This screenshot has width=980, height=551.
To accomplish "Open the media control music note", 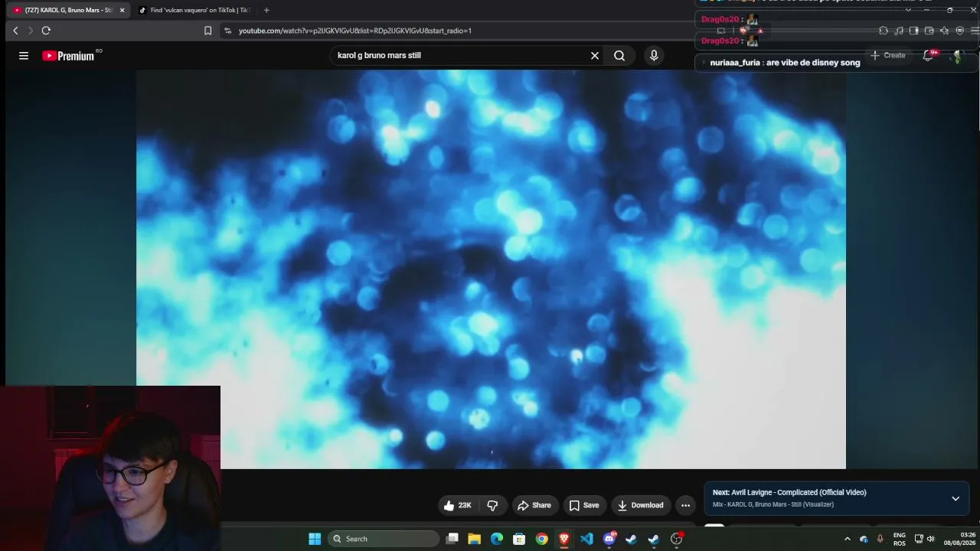I will [x=899, y=31].
